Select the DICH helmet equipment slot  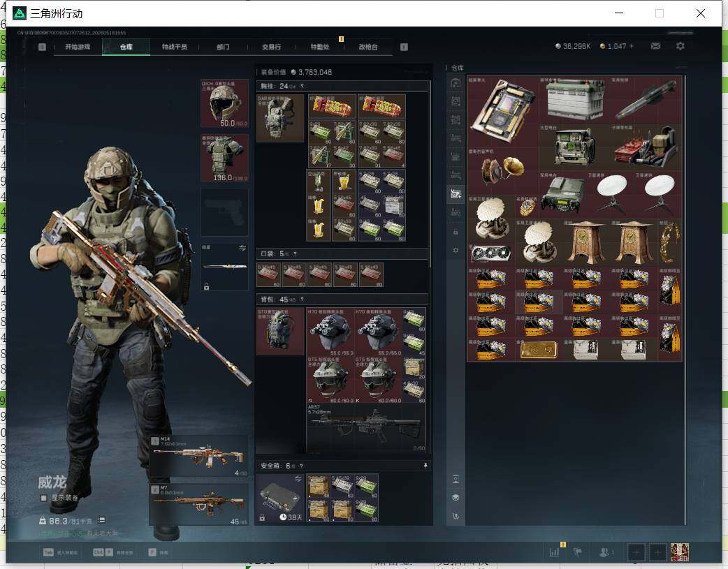(224, 103)
